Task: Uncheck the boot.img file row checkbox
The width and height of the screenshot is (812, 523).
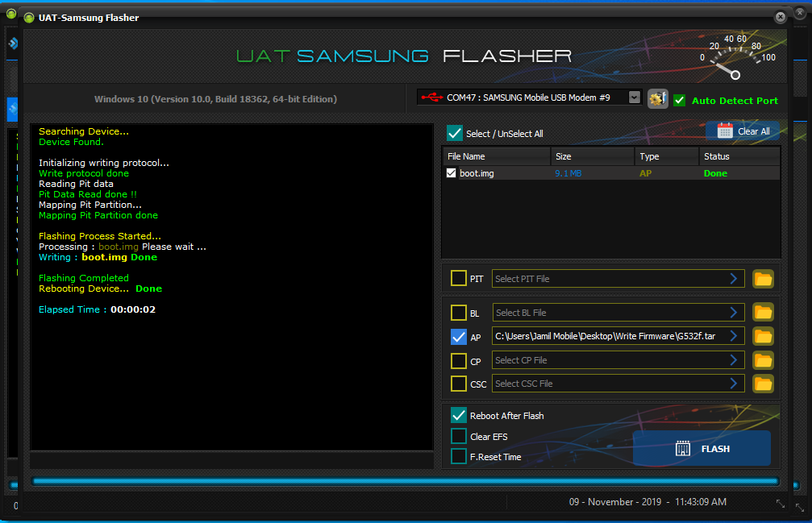Action: click(451, 172)
